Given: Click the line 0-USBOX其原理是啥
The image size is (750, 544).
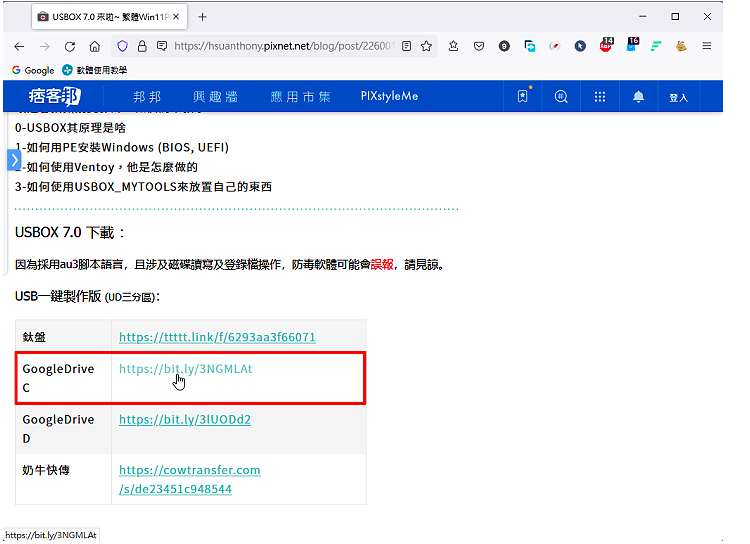Looking at the screenshot, I should tap(70, 128).
